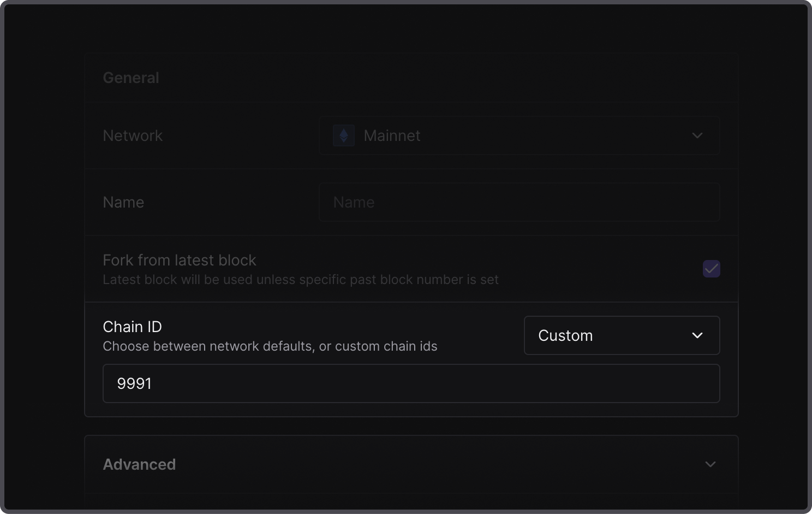The width and height of the screenshot is (812, 514).
Task: Open the Network dropdown showing Mainnet
Action: [518, 135]
